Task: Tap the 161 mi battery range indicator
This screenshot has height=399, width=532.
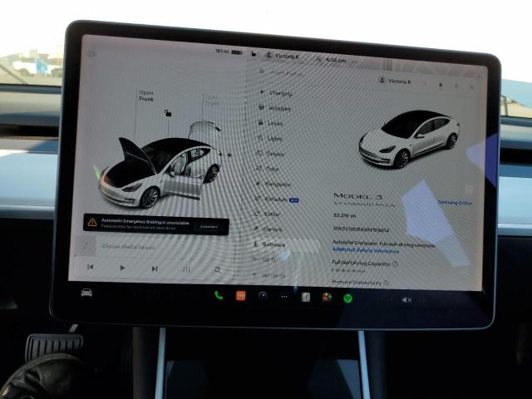Action: point(229,52)
